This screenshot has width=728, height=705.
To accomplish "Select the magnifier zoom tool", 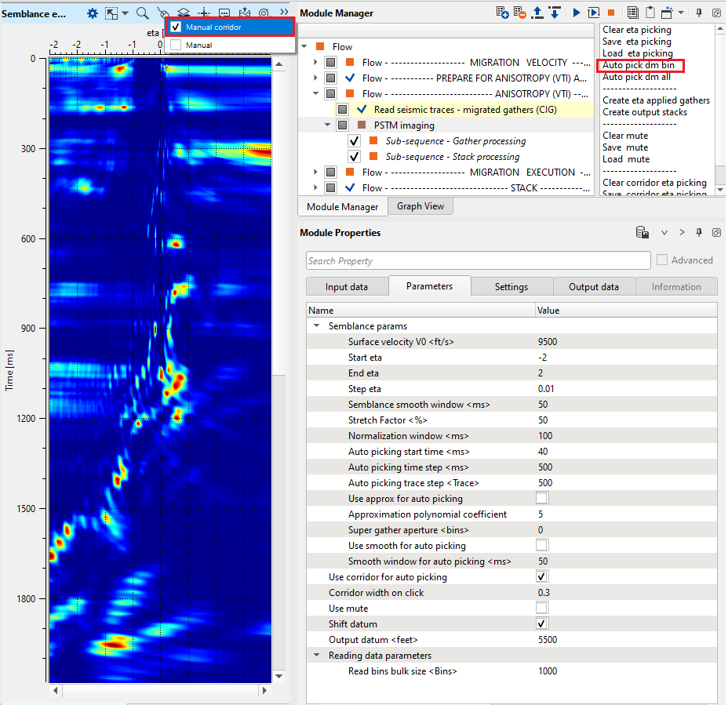I will 142,13.
